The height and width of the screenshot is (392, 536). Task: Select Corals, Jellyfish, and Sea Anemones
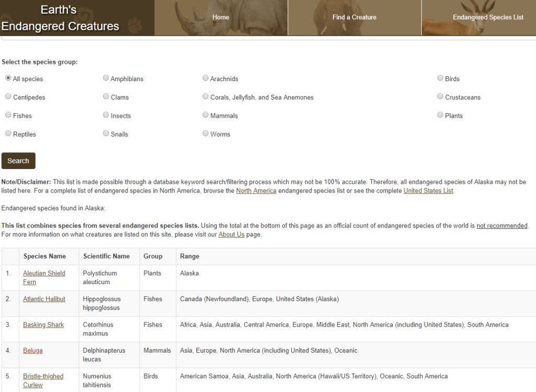[x=206, y=96]
